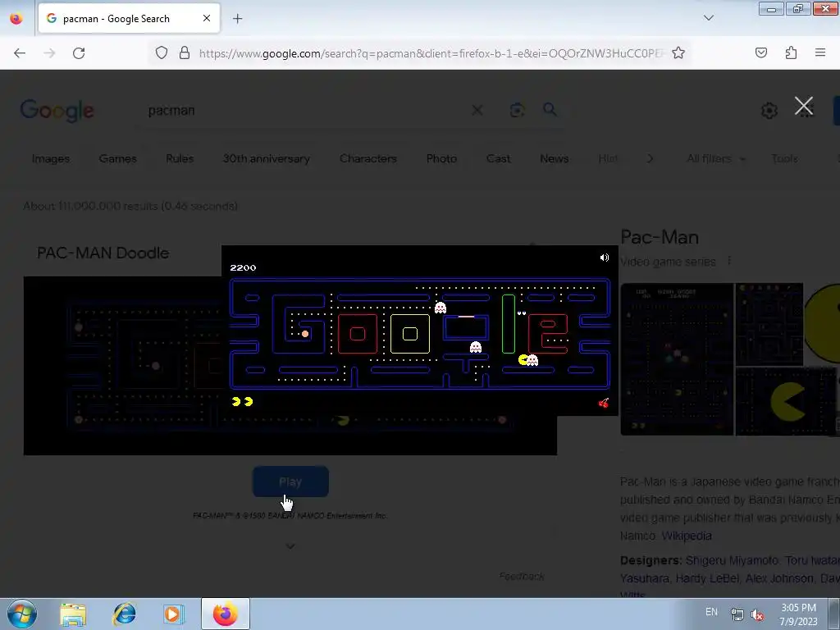Open the Firefox extensions menu

click(x=791, y=53)
